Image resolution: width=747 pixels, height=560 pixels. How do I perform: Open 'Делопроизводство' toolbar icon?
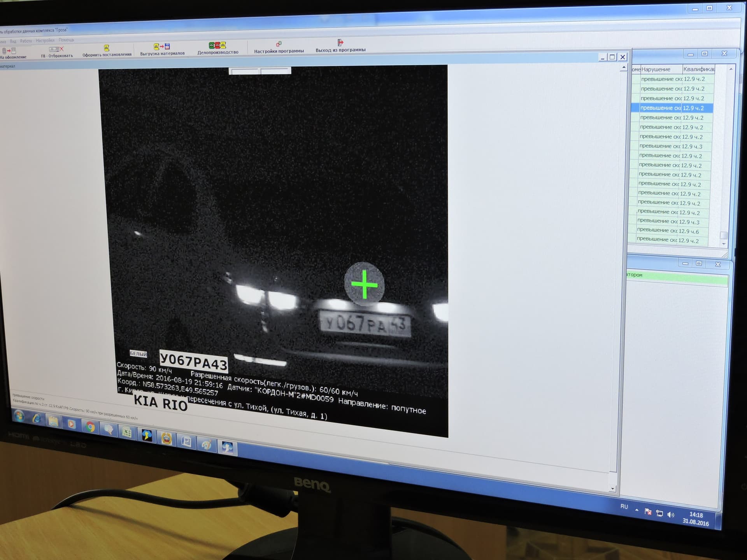tap(217, 45)
